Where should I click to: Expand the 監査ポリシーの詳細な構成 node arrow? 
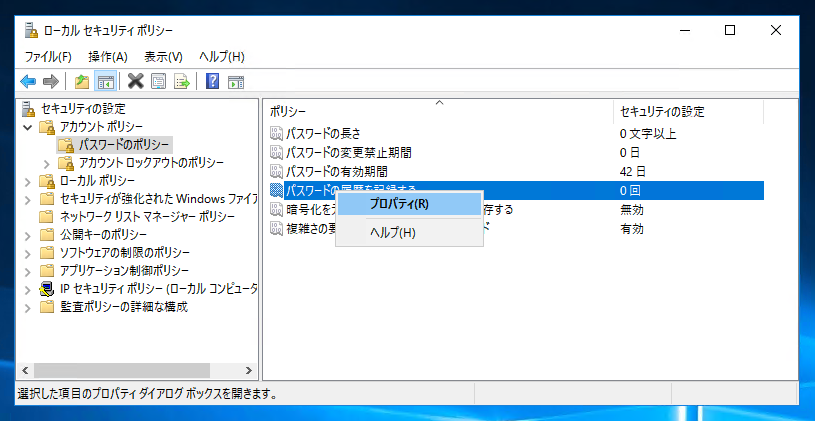(x=28, y=307)
